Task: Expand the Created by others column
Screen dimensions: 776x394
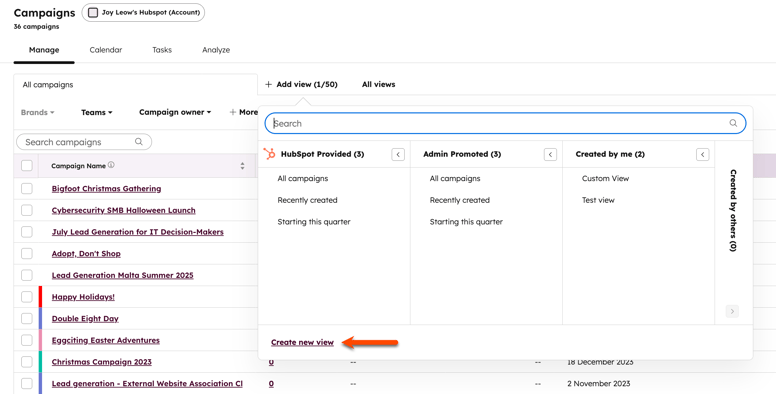Action: [x=733, y=210]
